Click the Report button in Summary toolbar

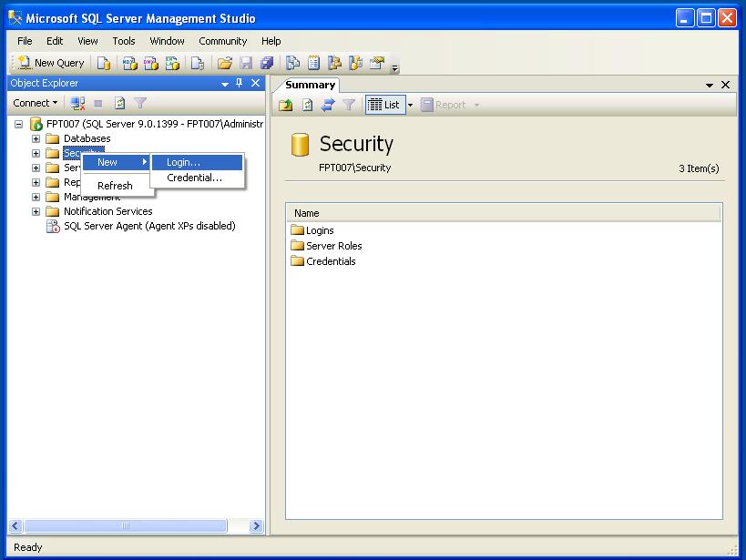click(x=444, y=105)
